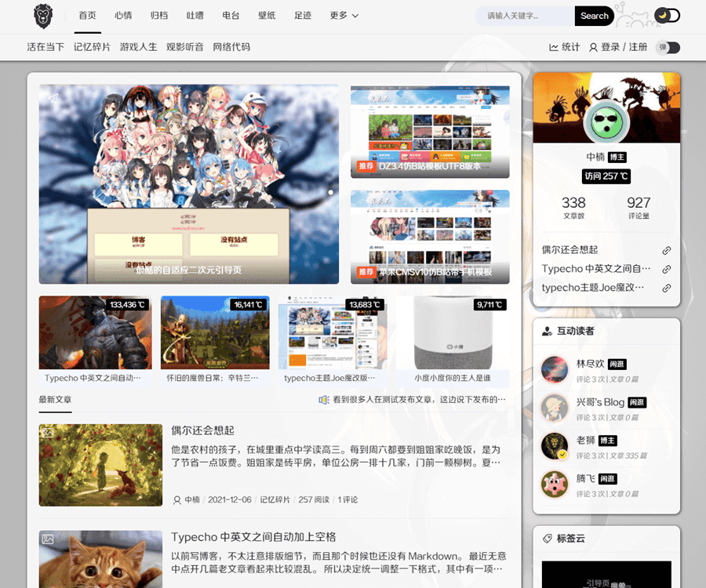Open 林尽欢 reader avatar
The width and height of the screenshot is (706, 588).
[x=555, y=370]
